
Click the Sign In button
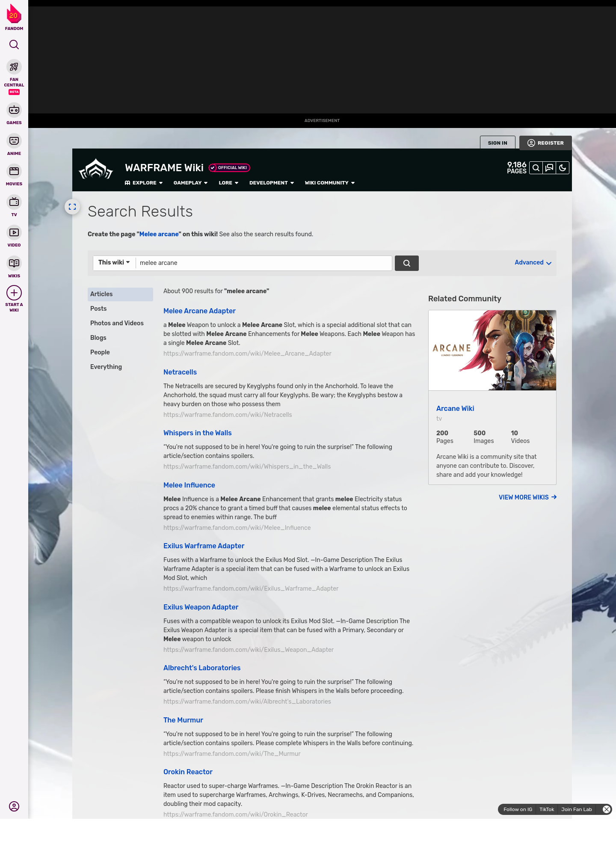[498, 143]
